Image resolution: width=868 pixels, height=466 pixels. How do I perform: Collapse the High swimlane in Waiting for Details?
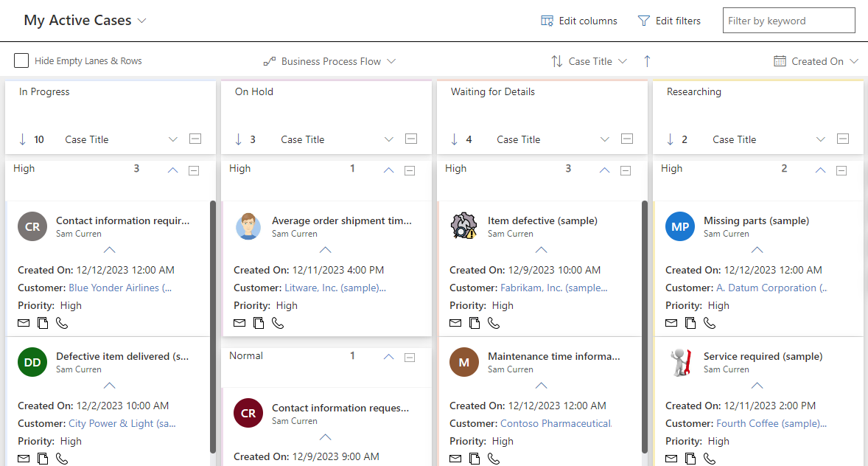(604, 170)
